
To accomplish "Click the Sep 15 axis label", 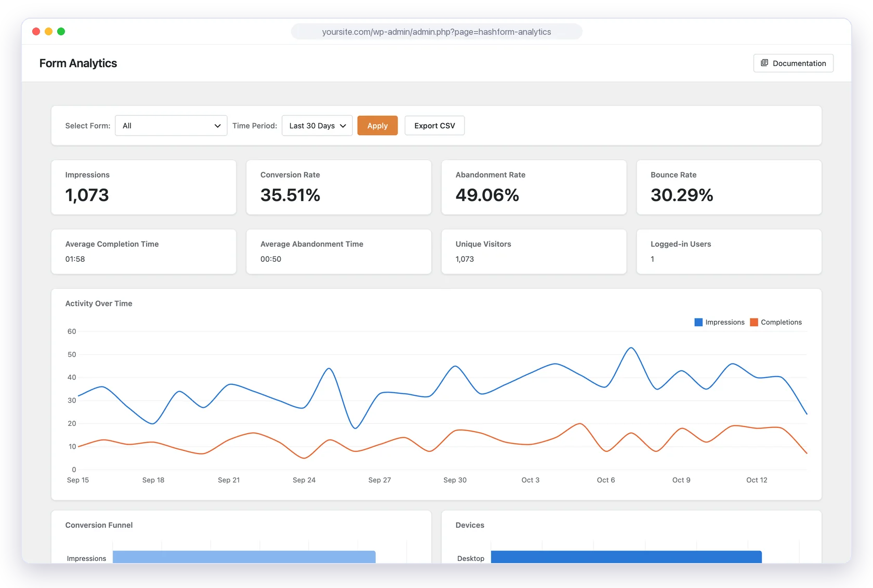I will click(78, 480).
